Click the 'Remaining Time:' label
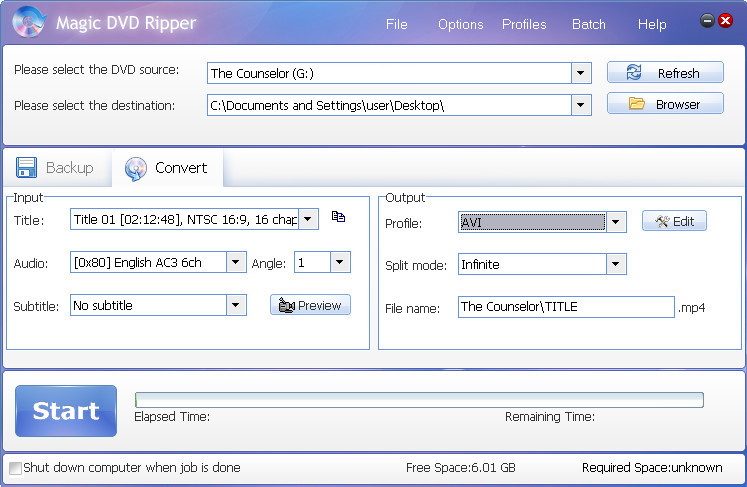 550,416
